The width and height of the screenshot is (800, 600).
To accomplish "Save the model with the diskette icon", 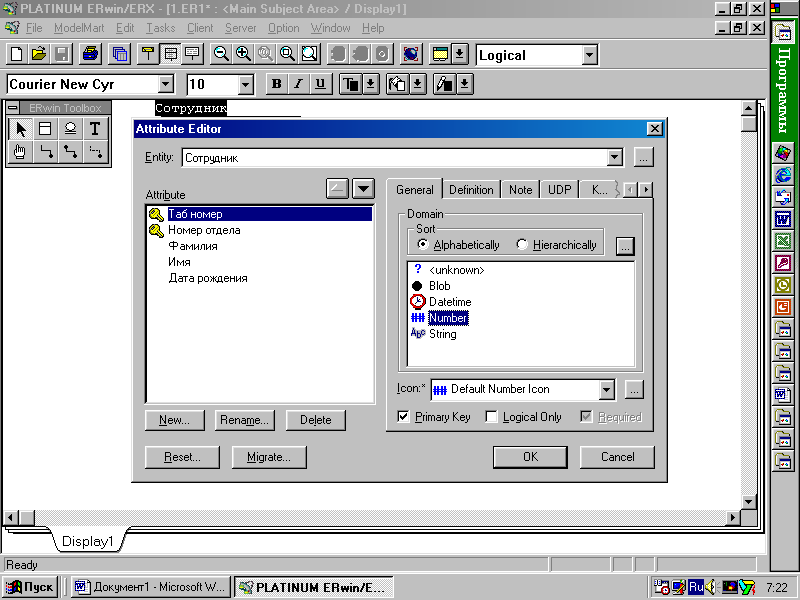I will (61, 54).
